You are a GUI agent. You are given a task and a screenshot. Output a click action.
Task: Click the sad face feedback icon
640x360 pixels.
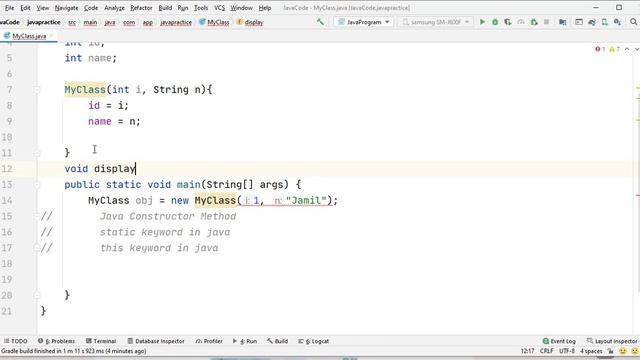click(635, 351)
